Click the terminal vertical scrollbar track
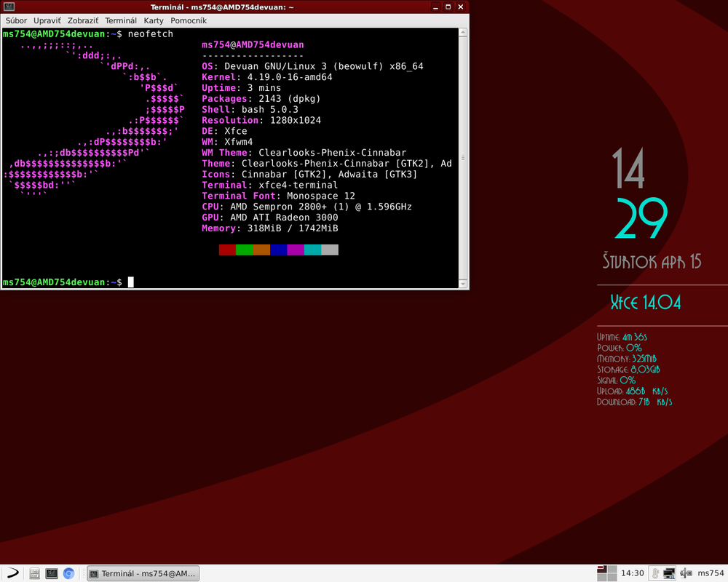This screenshot has height=582, width=728. (462, 158)
